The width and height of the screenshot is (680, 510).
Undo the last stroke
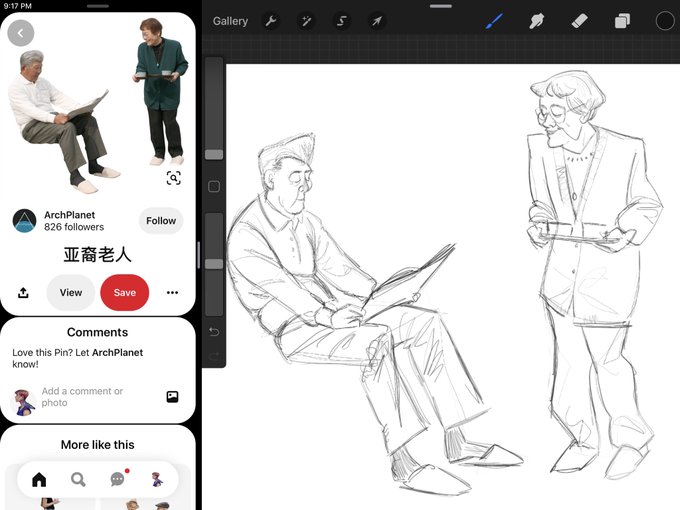214,332
